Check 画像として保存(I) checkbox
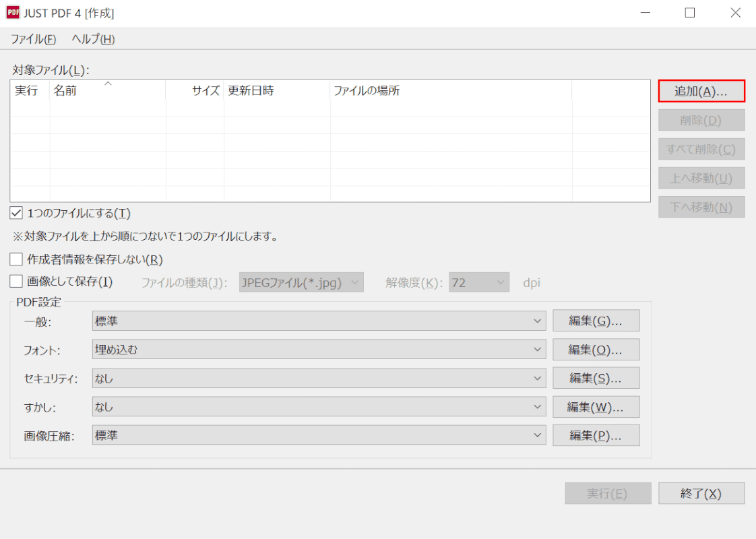756x539 pixels. coord(16,281)
